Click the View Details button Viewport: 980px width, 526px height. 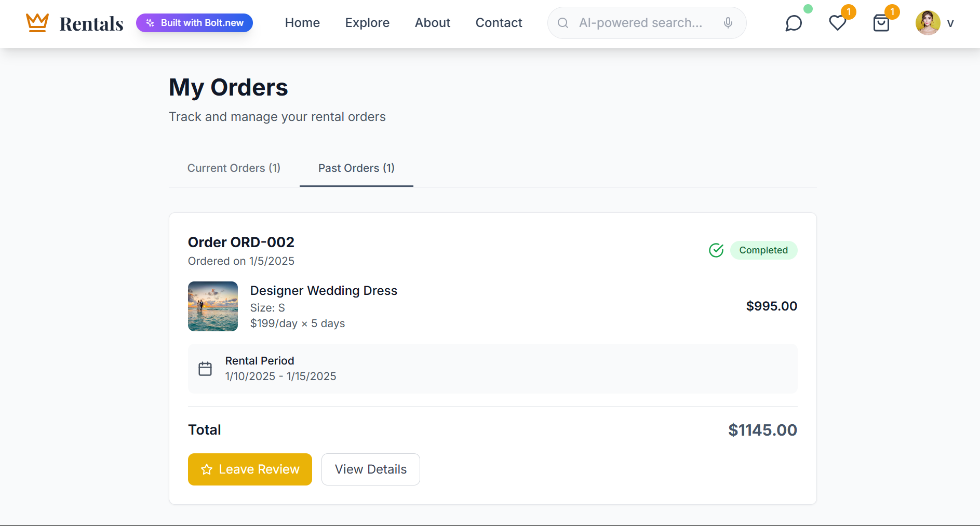(371, 469)
